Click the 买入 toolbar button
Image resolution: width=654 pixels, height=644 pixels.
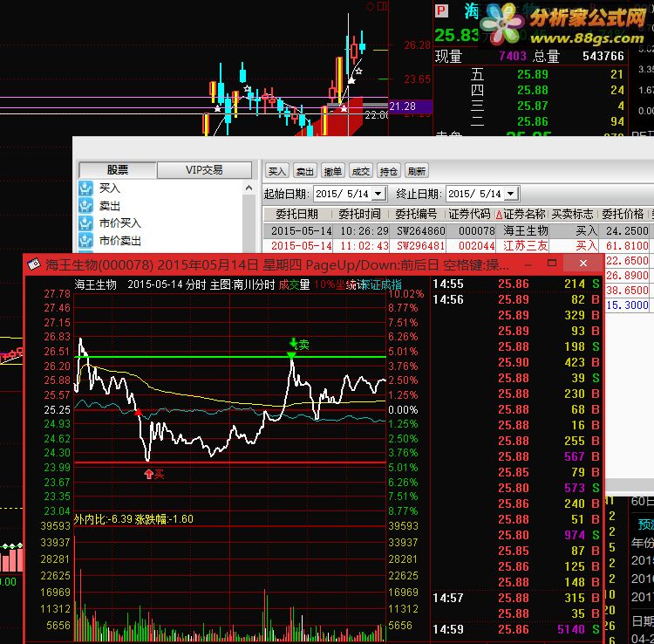(277, 171)
